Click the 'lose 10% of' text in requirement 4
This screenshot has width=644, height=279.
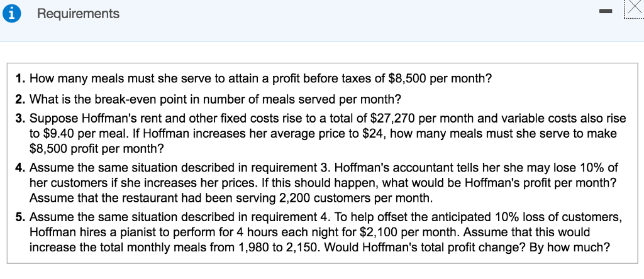pos(584,168)
